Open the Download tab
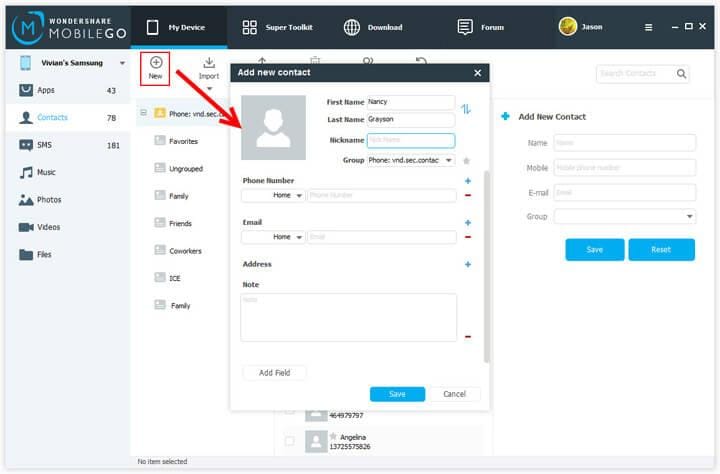Viewport: 720px width, 474px height. (x=373, y=27)
